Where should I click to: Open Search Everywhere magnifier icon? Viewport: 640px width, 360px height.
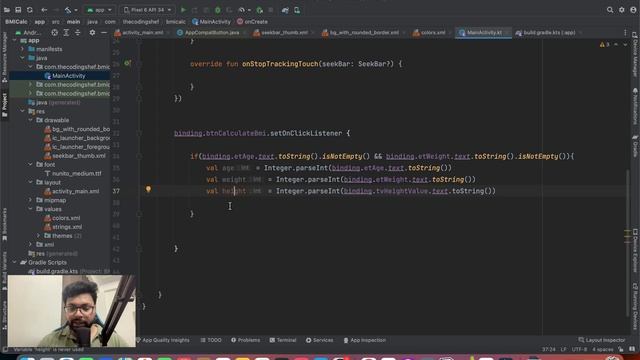(610, 10)
